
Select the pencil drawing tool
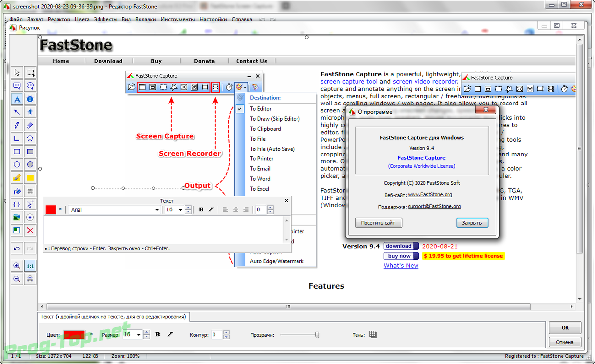coord(17,125)
